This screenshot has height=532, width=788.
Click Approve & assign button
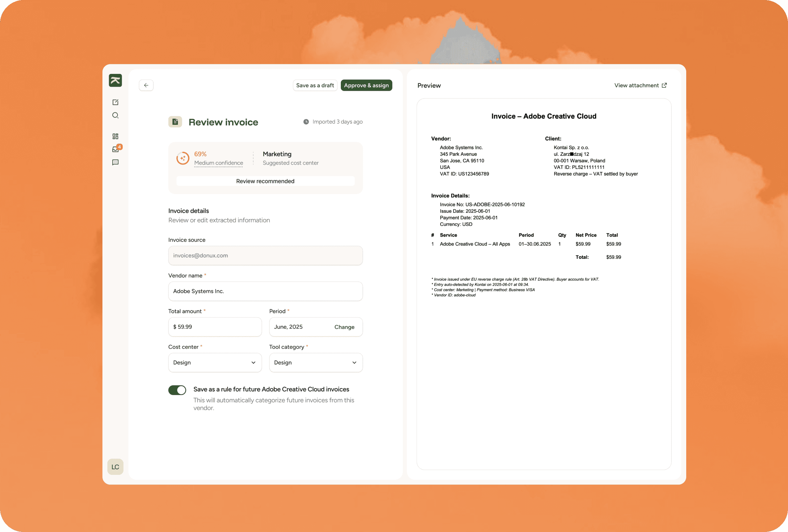click(x=366, y=85)
